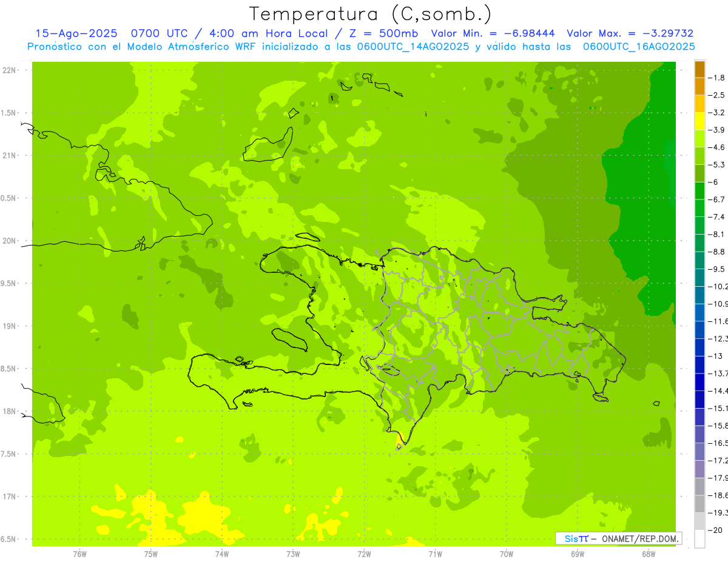Click the "72W" longitude label

point(364,554)
